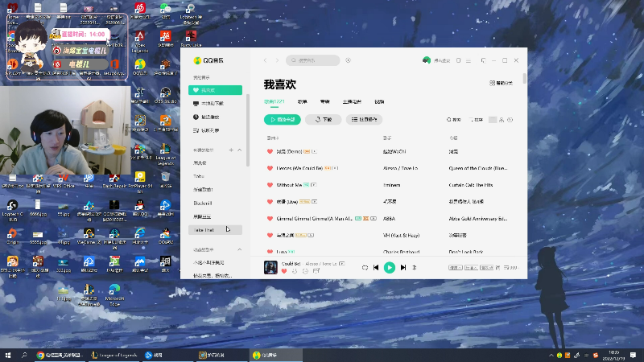Open the now-playing album cover thumbnail
This screenshot has height=362, width=644.
270,268
